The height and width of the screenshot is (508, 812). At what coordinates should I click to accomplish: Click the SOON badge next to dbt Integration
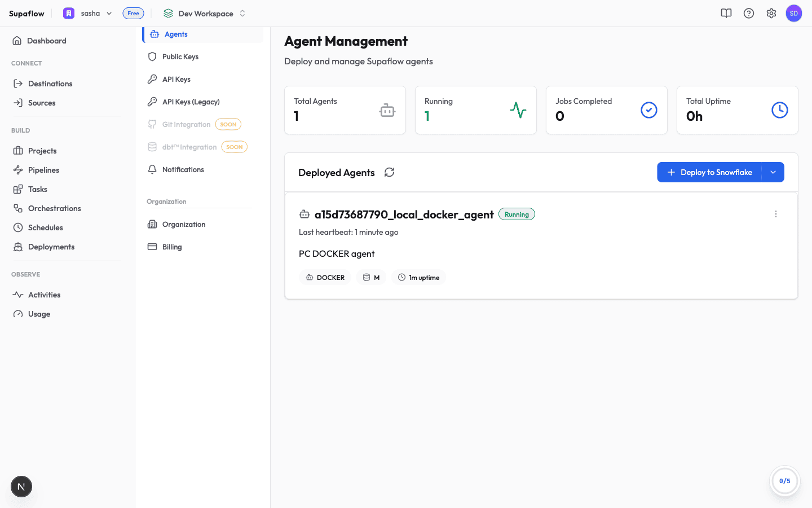(x=235, y=147)
